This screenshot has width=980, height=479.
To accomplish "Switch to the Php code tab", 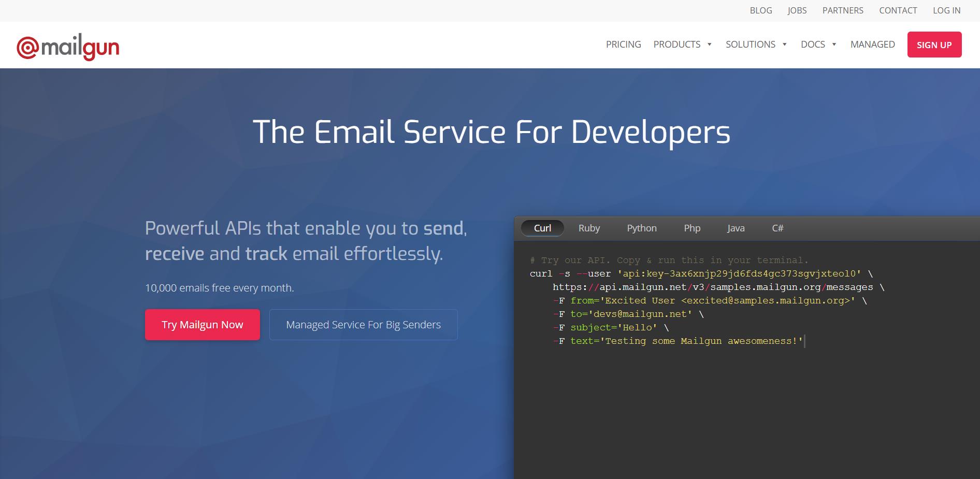I will tap(692, 228).
